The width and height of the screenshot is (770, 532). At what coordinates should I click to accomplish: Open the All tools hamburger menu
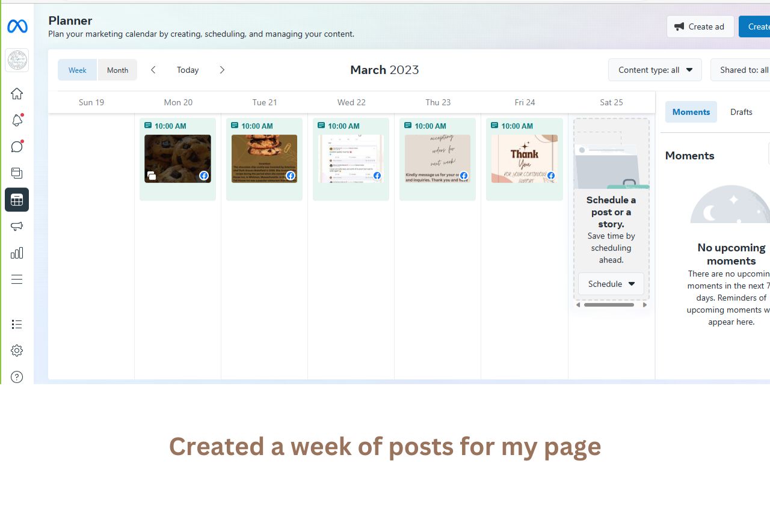(x=17, y=279)
